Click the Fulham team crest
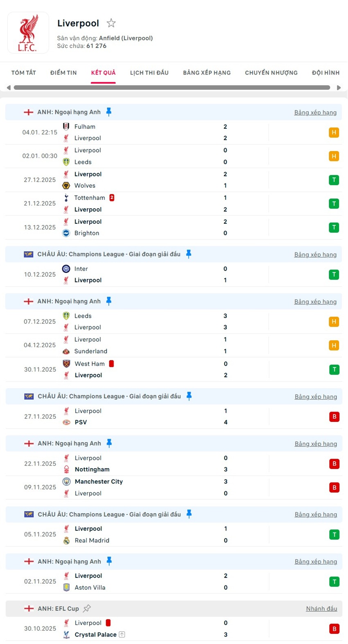This screenshot has width=348, height=644. [66, 127]
